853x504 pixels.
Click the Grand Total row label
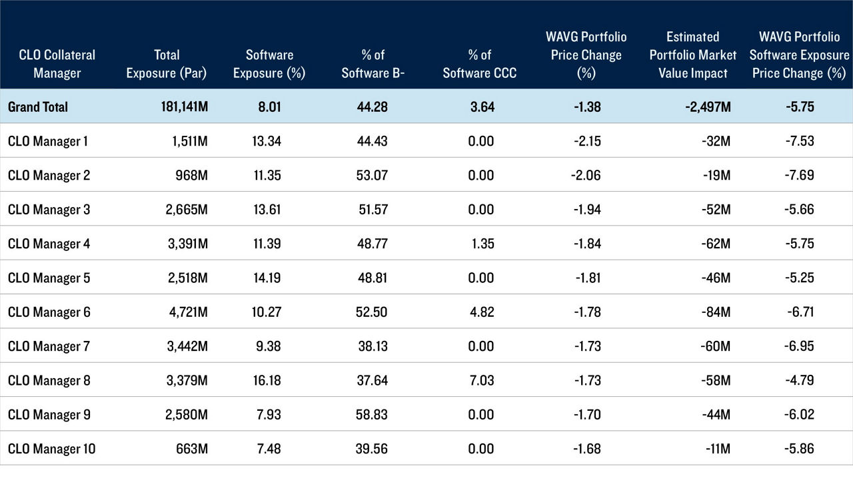pos(38,107)
